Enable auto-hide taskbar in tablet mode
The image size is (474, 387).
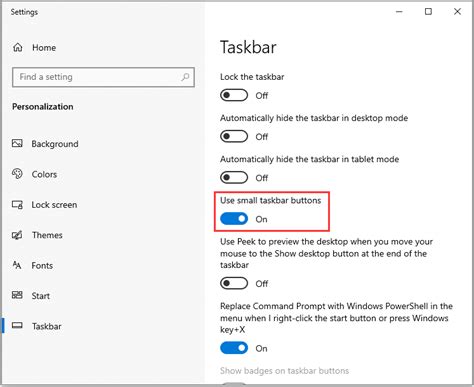(x=234, y=178)
